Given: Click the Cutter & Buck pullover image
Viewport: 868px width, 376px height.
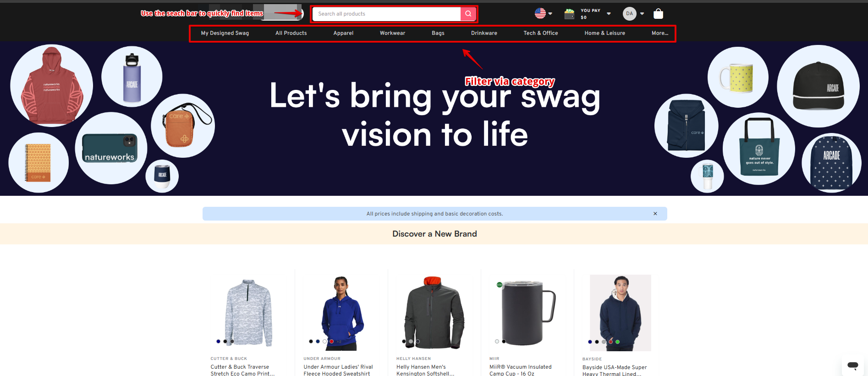Looking at the screenshot, I should [x=248, y=313].
